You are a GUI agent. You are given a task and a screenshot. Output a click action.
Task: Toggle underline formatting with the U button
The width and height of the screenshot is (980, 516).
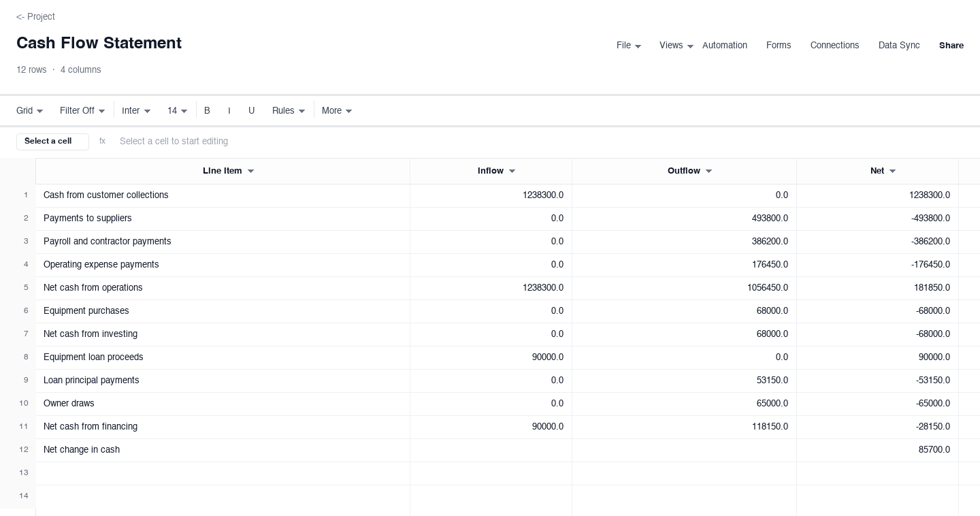tap(251, 110)
